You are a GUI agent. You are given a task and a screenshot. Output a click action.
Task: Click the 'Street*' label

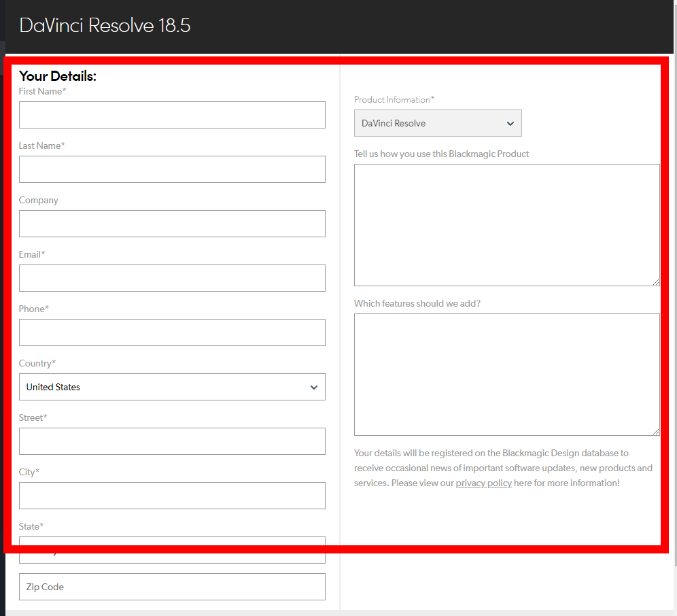(33, 417)
